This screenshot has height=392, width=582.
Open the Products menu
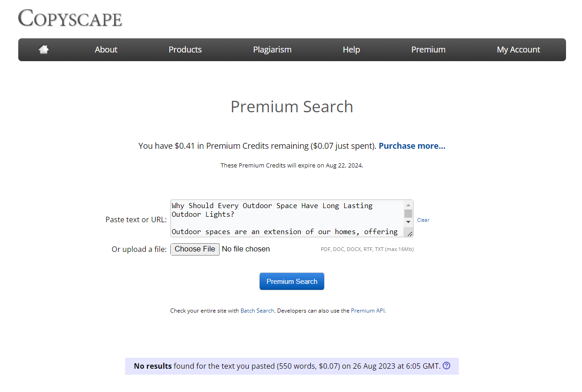pyautogui.click(x=185, y=49)
